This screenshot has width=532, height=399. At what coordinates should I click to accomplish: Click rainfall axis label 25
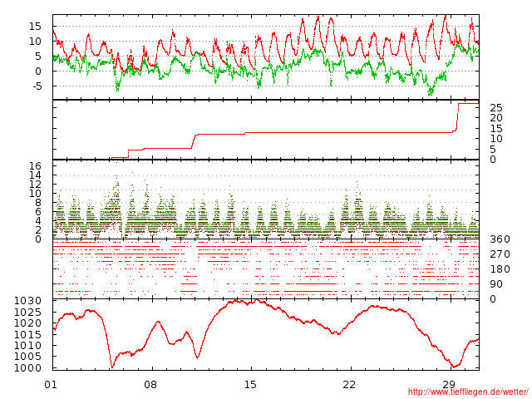point(496,108)
